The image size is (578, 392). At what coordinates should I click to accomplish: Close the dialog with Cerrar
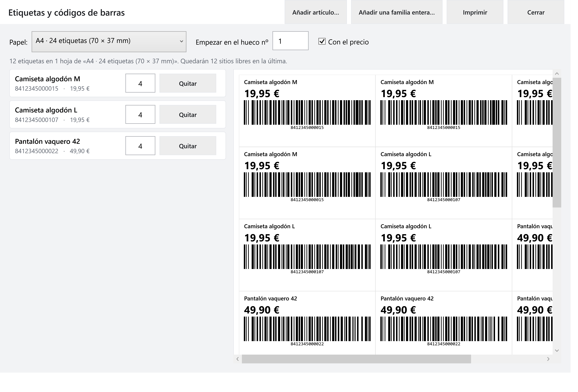click(x=536, y=12)
